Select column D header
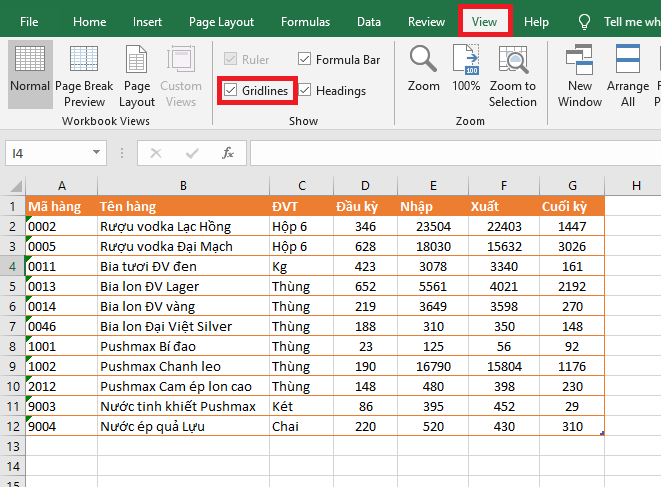661x487 pixels. pyautogui.click(x=365, y=186)
